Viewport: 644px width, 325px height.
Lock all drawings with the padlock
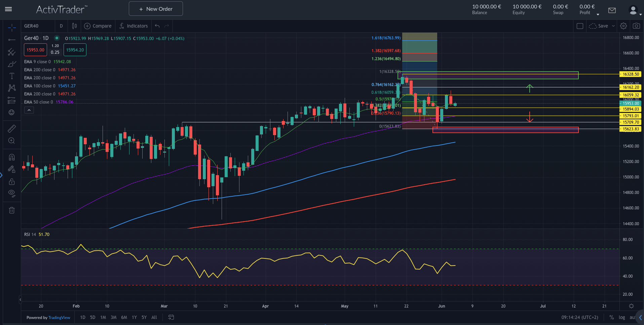pos(11,181)
